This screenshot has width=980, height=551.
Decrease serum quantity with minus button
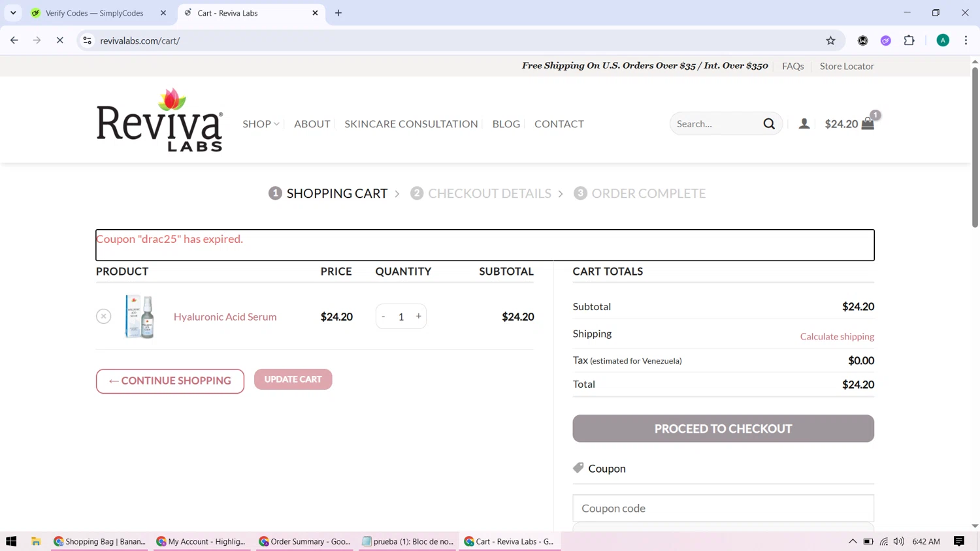click(384, 317)
